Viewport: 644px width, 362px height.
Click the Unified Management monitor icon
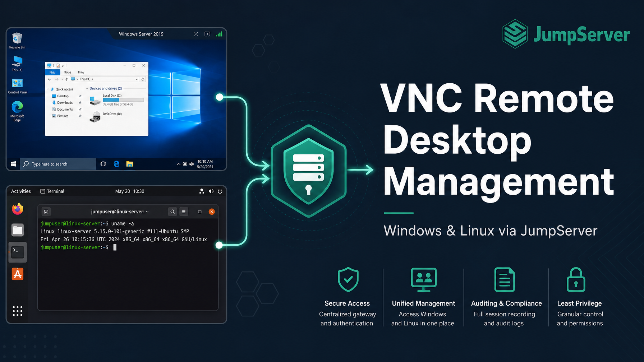(424, 279)
